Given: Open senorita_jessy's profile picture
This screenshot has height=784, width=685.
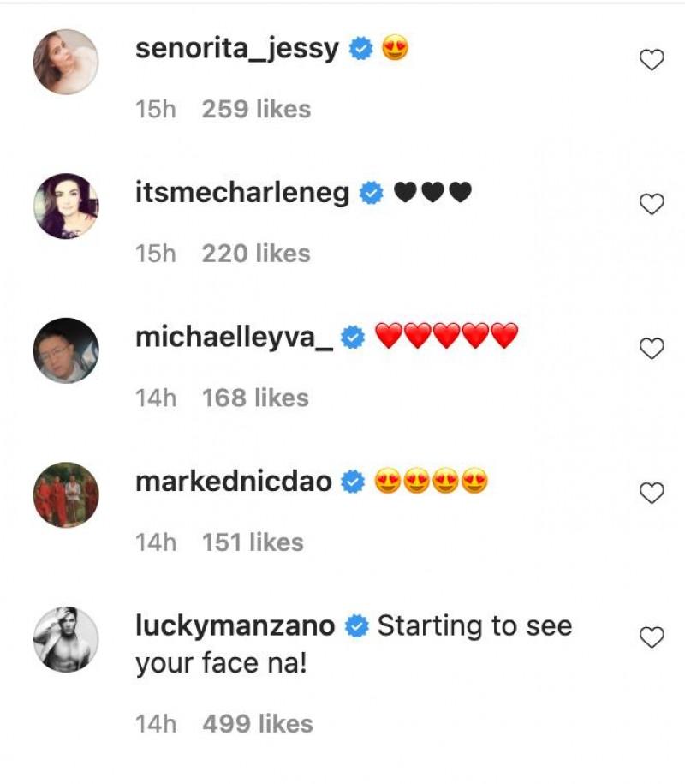Looking at the screenshot, I should click(x=66, y=62).
